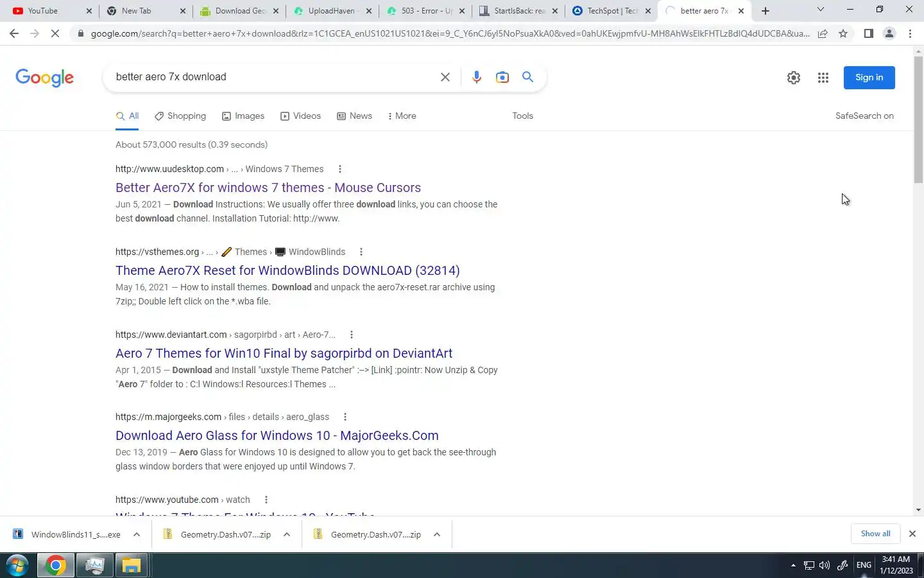Viewport: 924px width, 578px height.
Task: Expand options for second Geometry.Dash zip
Action: tap(437, 534)
